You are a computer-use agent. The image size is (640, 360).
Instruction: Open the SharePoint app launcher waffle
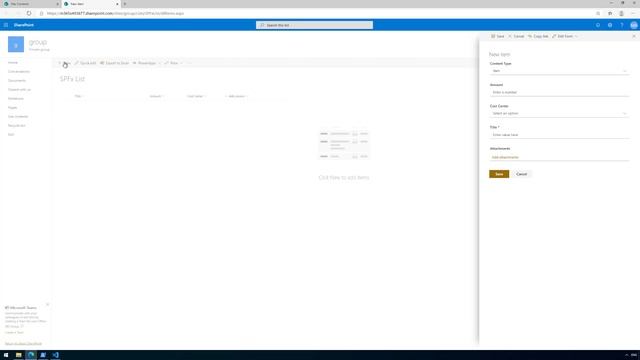pos(6,25)
